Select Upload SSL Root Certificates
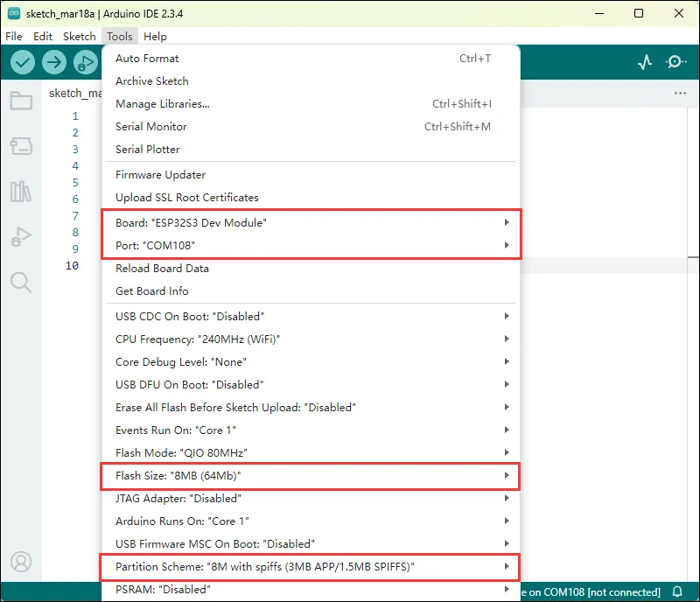 (311, 198)
